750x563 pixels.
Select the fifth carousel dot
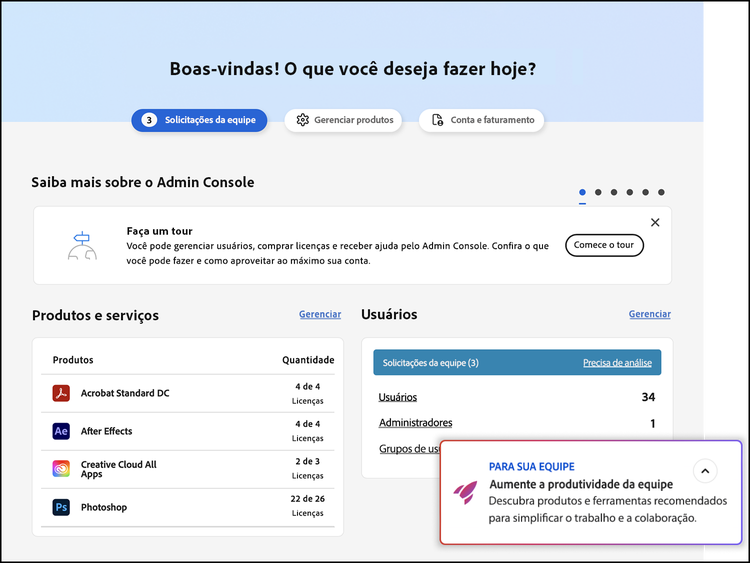point(645,192)
